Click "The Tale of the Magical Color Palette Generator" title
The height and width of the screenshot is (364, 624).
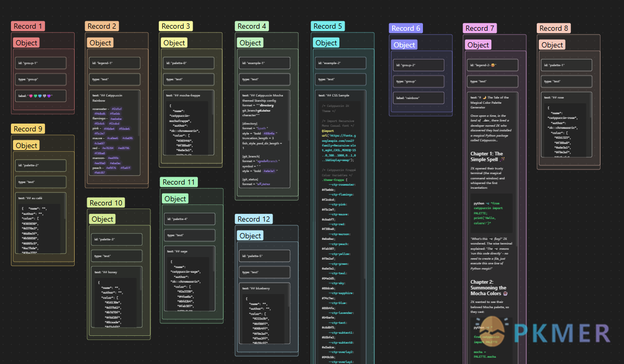pyautogui.click(x=489, y=102)
